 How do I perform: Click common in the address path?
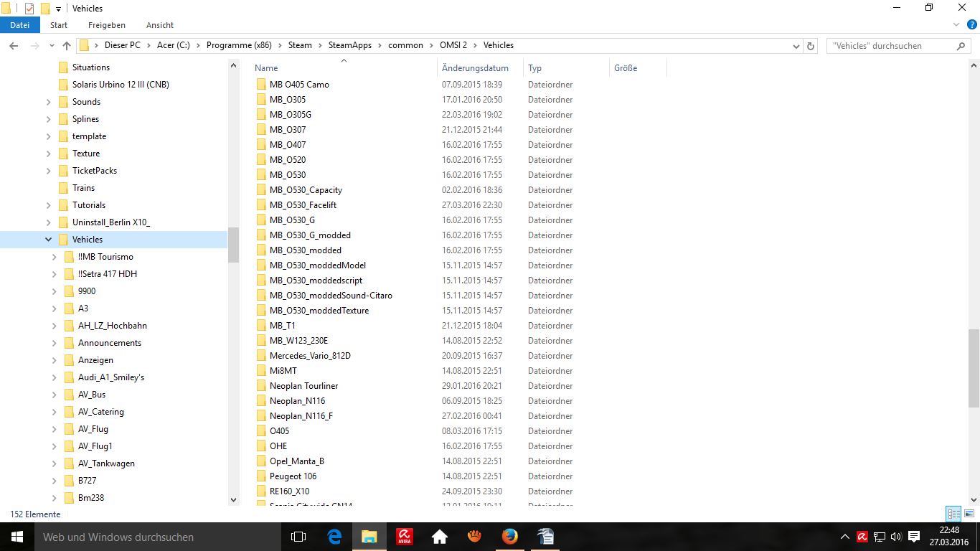coord(405,45)
